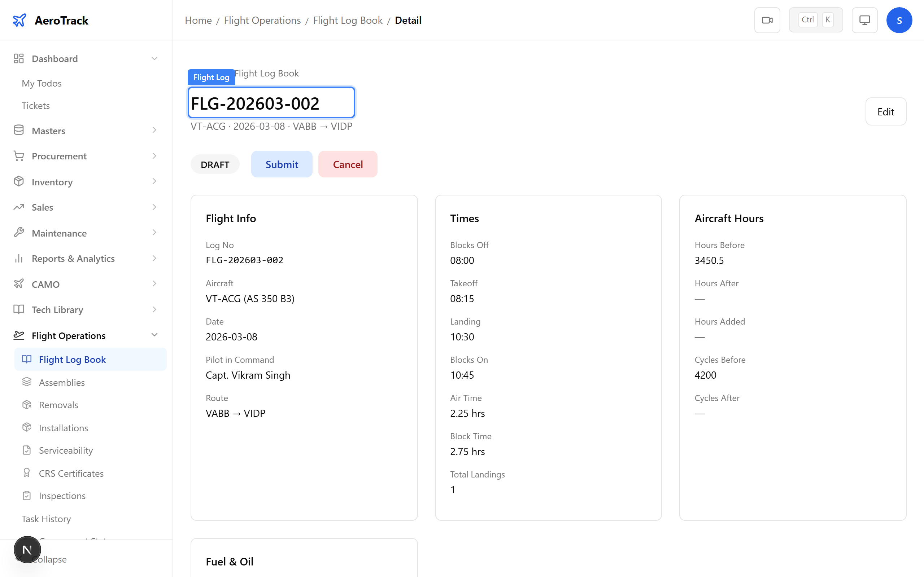
Task: Select the Procurement icon in sidebar
Action: (x=19, y=156)
